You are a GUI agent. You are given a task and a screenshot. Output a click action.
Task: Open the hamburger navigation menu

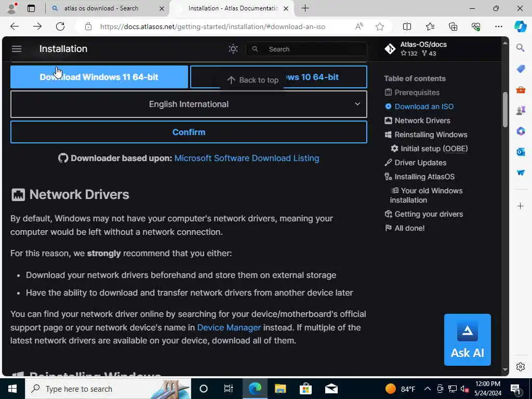click(17, 49)
